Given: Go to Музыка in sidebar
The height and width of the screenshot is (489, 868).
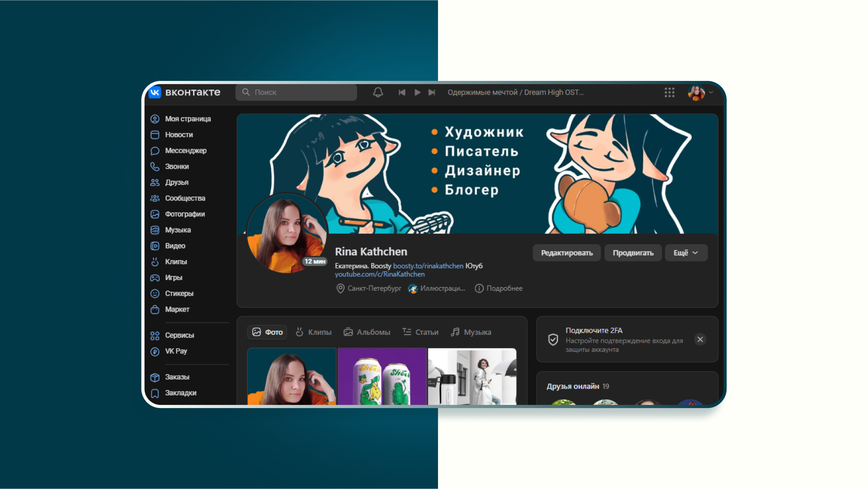Looking at the screenshot, I should click(178, 230).
